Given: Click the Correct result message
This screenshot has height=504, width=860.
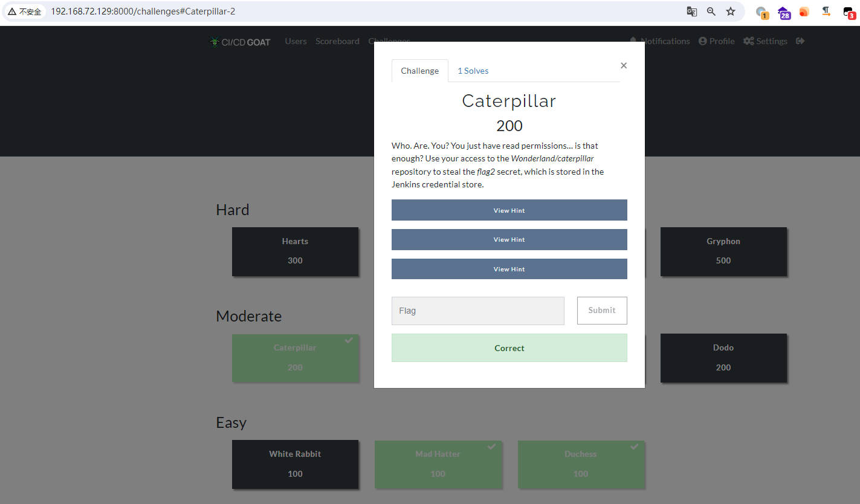Looking at the screenshot, I should point(509,348).
